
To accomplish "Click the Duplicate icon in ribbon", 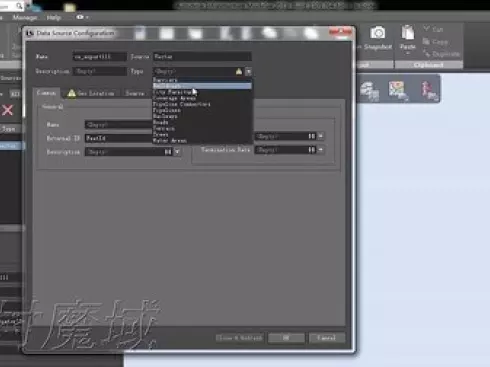I will [426, 53].
